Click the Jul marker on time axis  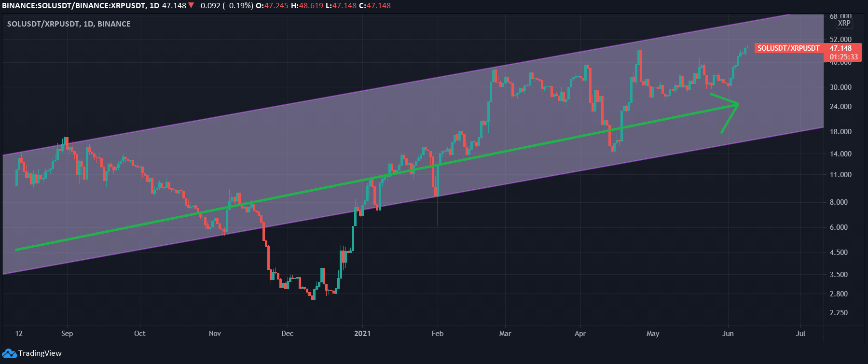point(800,334)
